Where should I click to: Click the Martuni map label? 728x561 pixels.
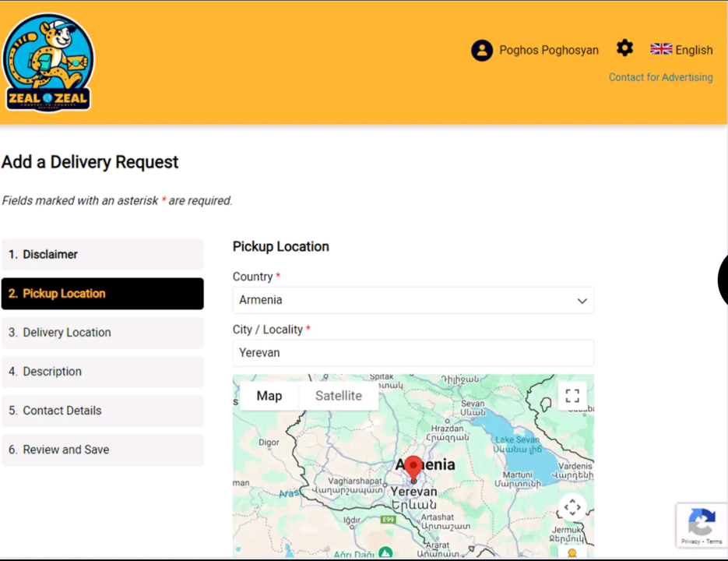click(x=517, y=475)
